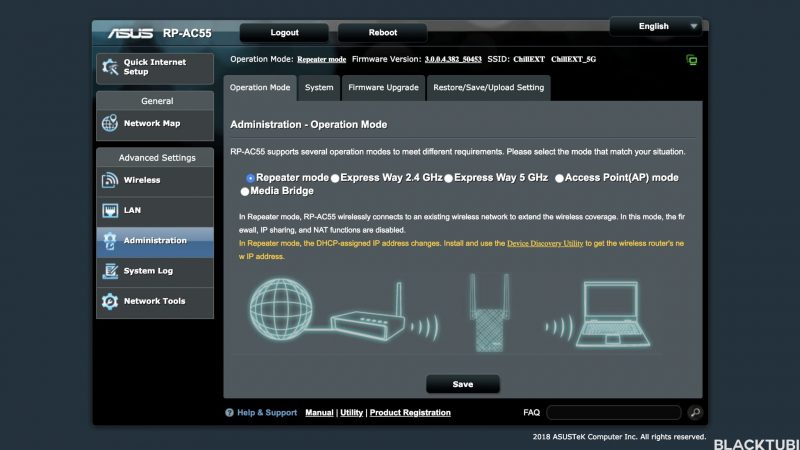Click the Wireless signal icon
800x450 pixels.
(x=110, y=180)
